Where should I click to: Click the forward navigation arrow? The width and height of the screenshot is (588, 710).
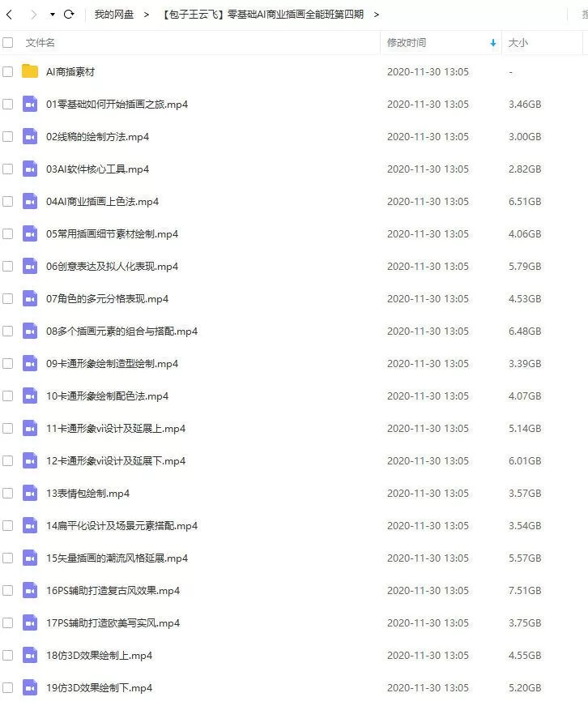click(x=33, y=15)
